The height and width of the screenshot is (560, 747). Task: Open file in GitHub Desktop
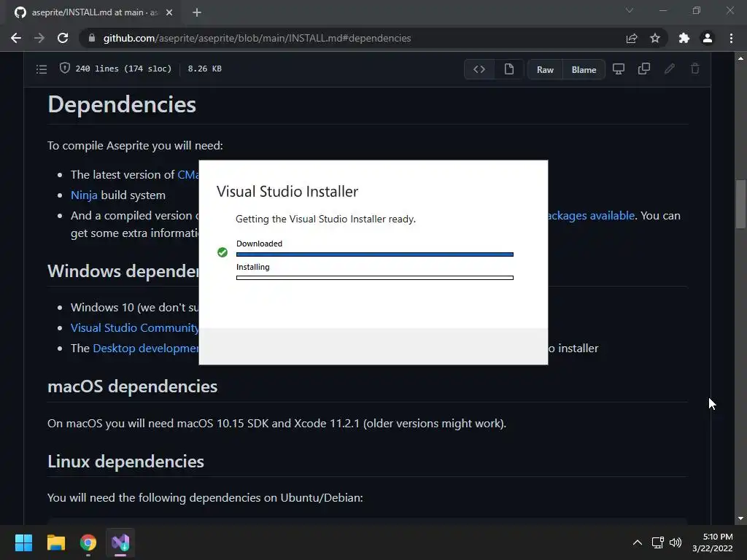tap(619, 69)
